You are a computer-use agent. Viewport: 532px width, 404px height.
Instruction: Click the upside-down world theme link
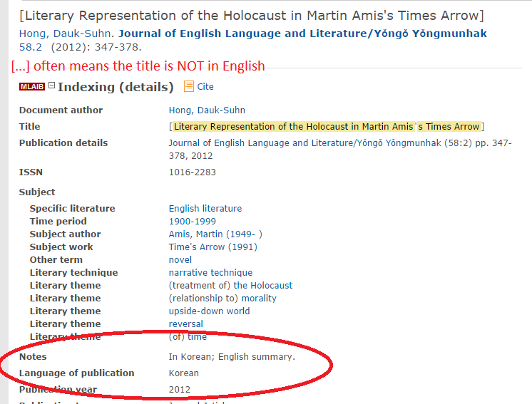tap(210, 311)
